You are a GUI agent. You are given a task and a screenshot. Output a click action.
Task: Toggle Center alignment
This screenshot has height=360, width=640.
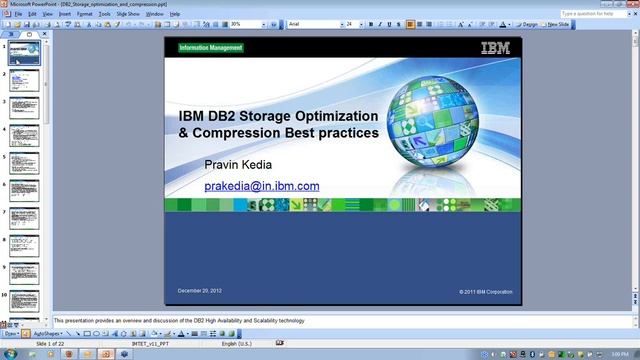click(x=420, y=24)
